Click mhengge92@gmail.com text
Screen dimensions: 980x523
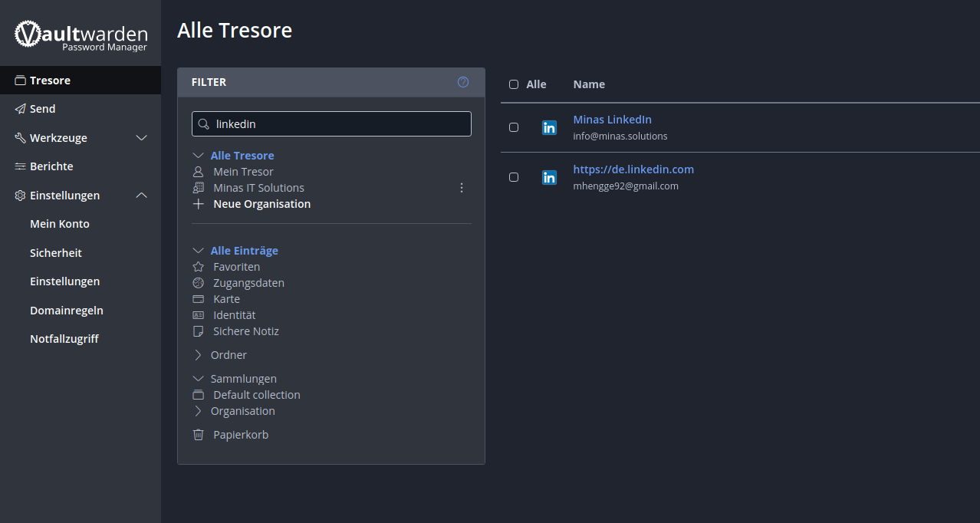(626, 186)
